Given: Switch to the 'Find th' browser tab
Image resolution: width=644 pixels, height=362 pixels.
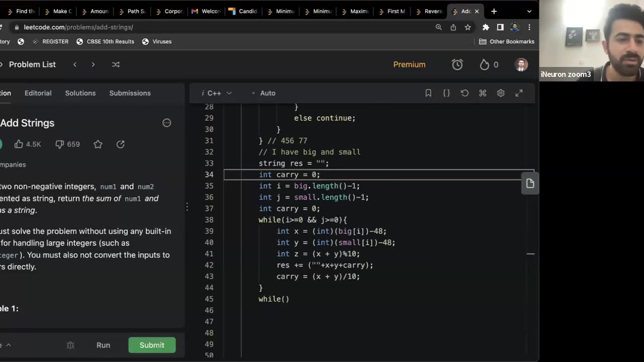Looking at the screenshot, I should (x=21, y=11).
